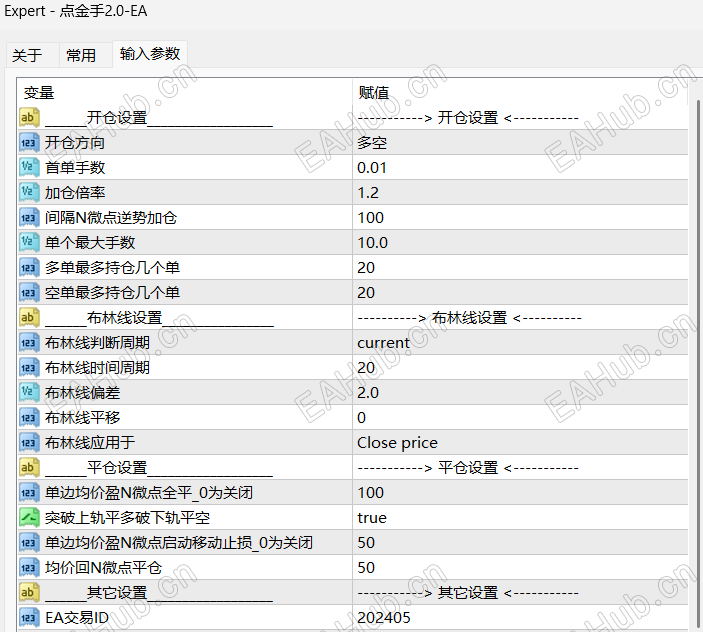703x632 pixels.
Task: Click the integer icon beside 布林线应用于
Action: pyautogui.click(x=30, y=443)
